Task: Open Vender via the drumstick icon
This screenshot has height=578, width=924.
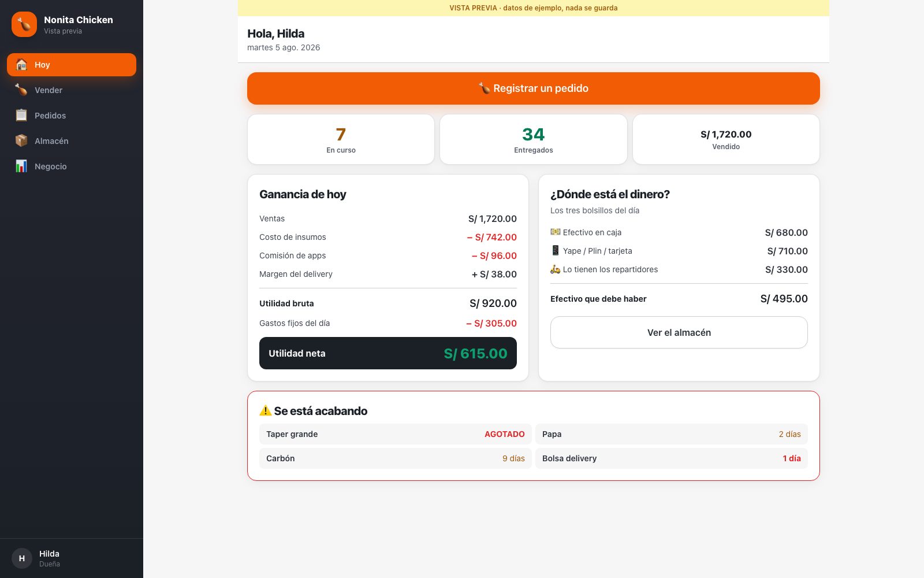Action: tap(21, 90)
